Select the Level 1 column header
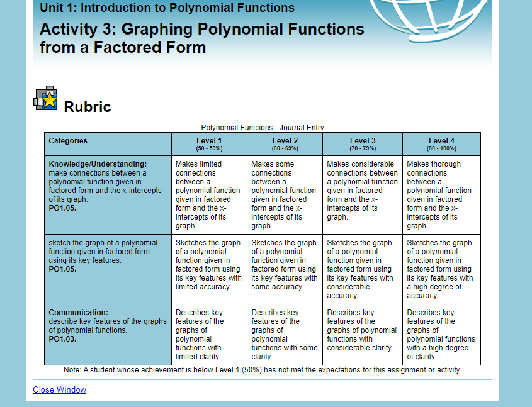Viewport: 532px width, 407px height. (x=208, y=143)
